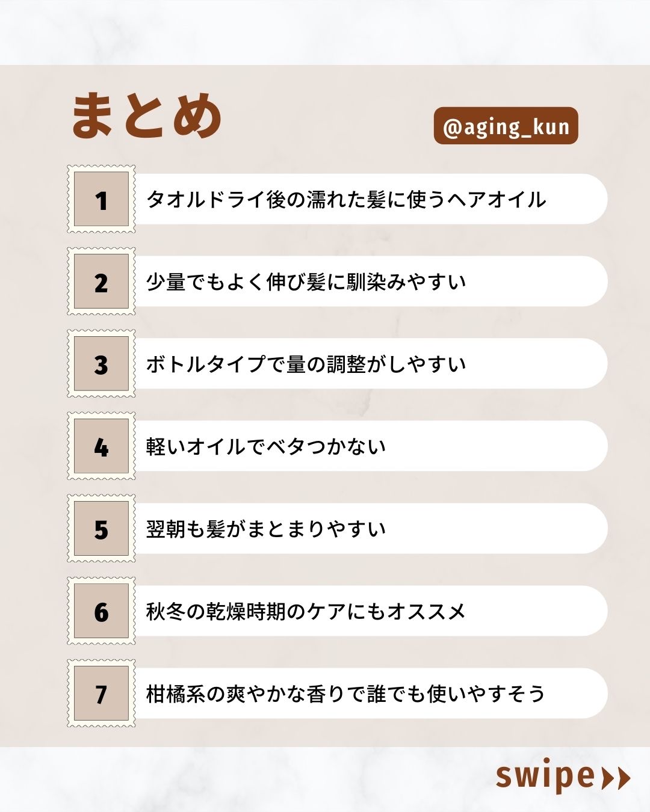Select the 柑橘系の爽やかな香り item

346,694
